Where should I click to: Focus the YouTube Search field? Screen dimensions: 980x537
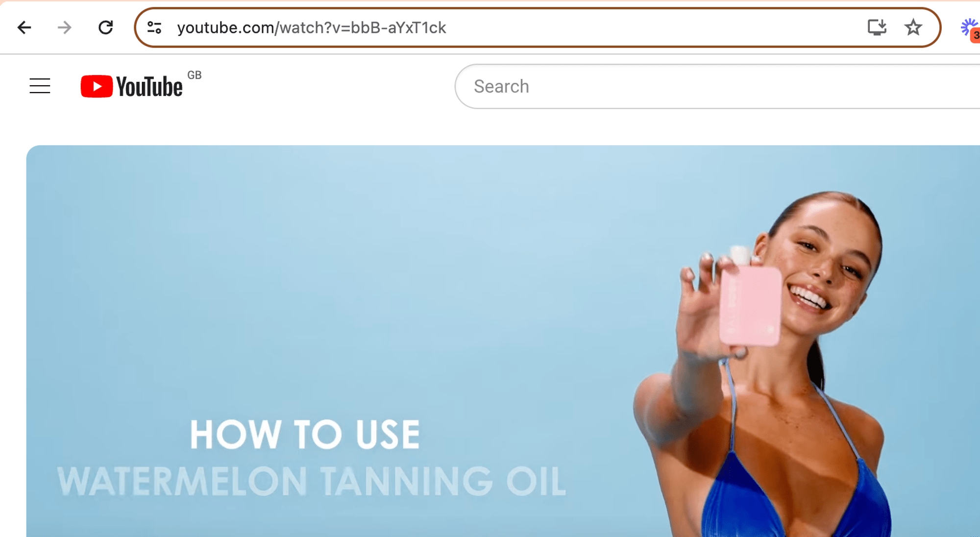click(717, 86)
